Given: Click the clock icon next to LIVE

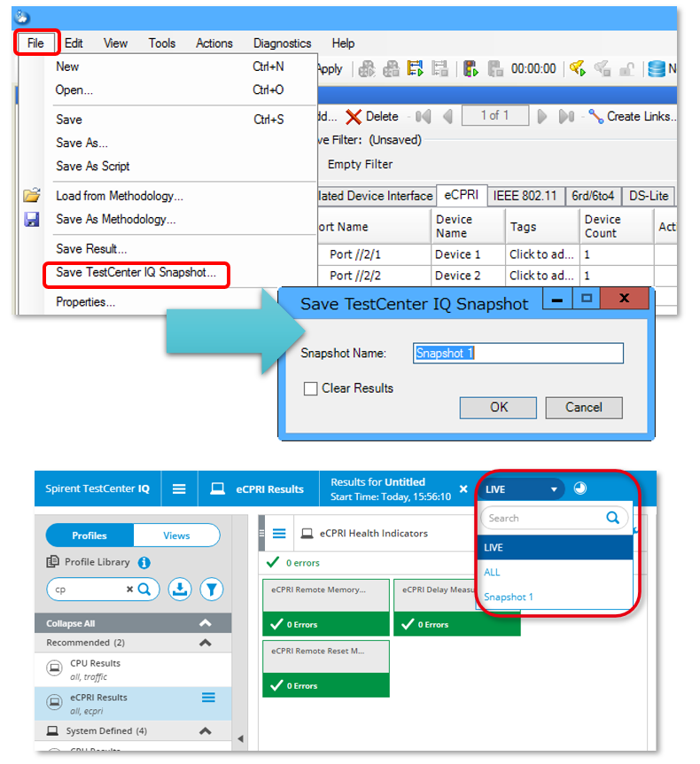Looking at the screenshot, I should (579, 488).
